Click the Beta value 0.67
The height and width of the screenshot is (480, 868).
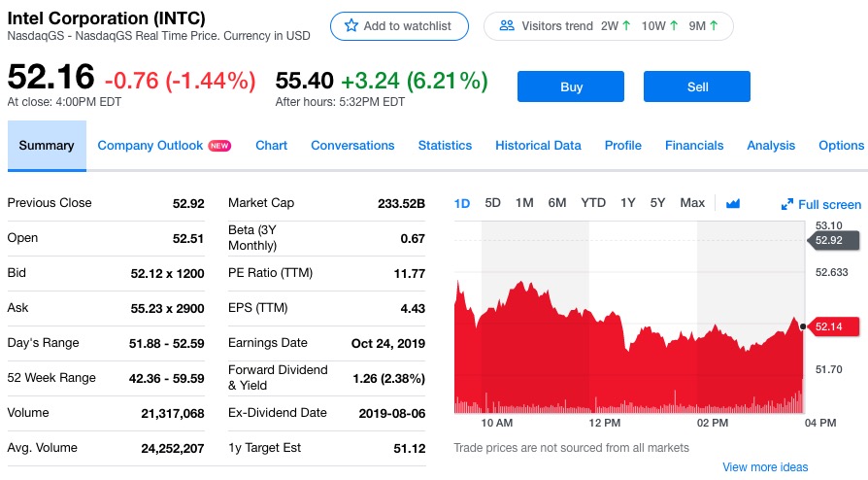coord(413,238)
